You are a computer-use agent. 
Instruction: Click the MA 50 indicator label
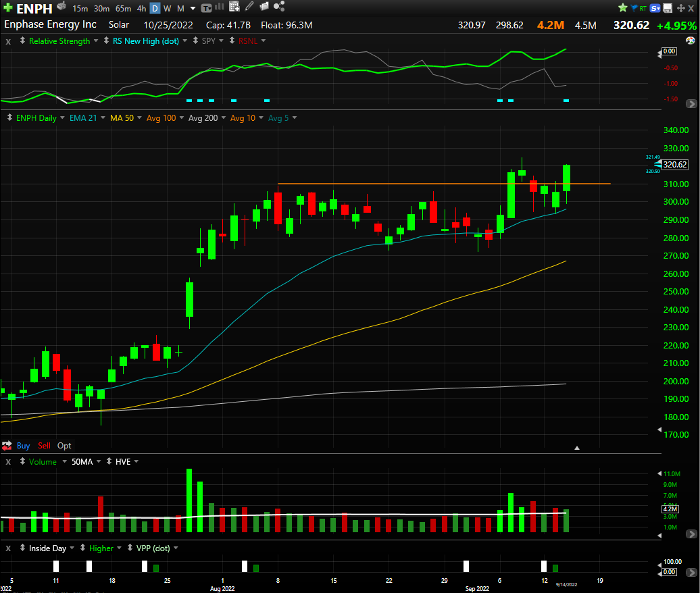tap(122, 118)
